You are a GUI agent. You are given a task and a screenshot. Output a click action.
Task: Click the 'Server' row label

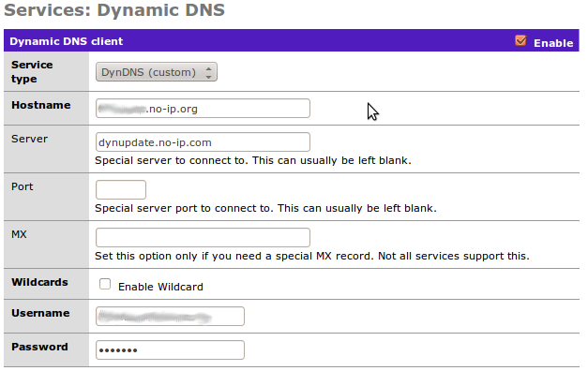point(30,139)
